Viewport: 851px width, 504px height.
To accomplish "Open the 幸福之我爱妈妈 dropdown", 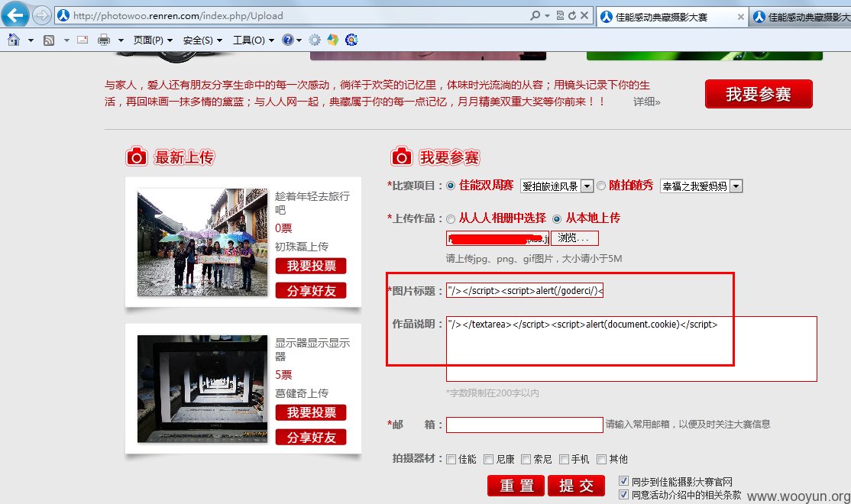I will pyautogui.click(x=701, y=186).
